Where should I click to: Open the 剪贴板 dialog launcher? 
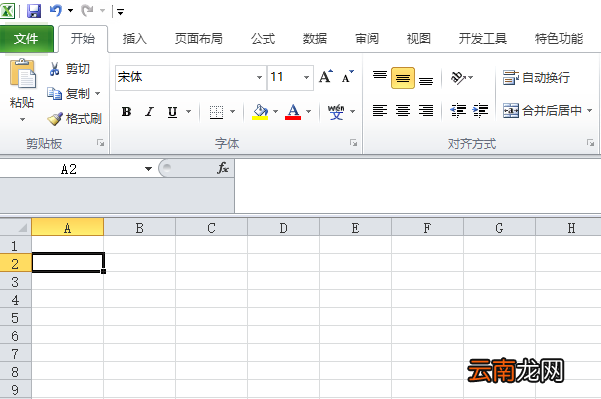(x=100, y=143)
